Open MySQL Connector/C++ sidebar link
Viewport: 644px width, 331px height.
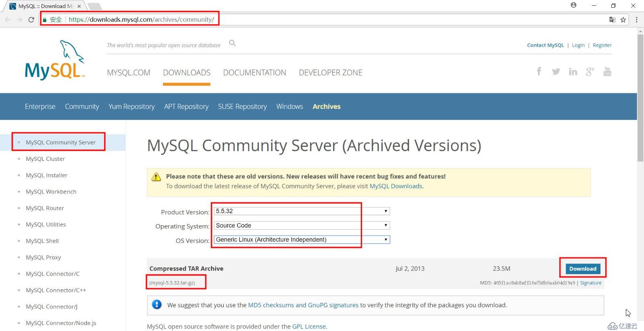(56, 290)
